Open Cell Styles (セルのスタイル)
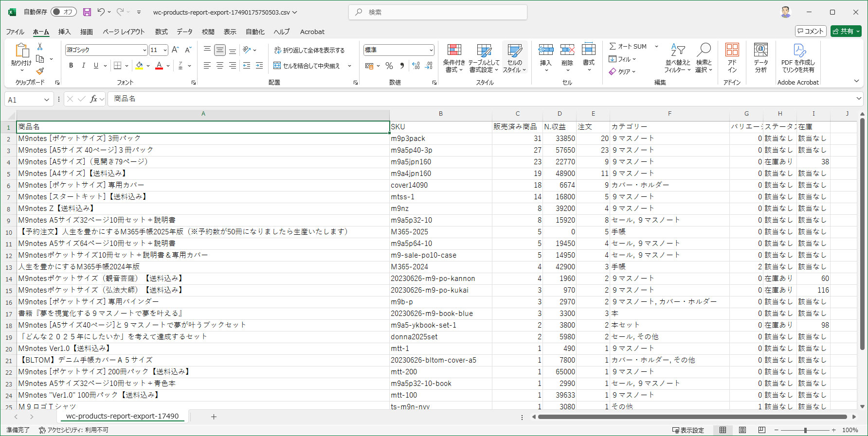 (514, 58)
